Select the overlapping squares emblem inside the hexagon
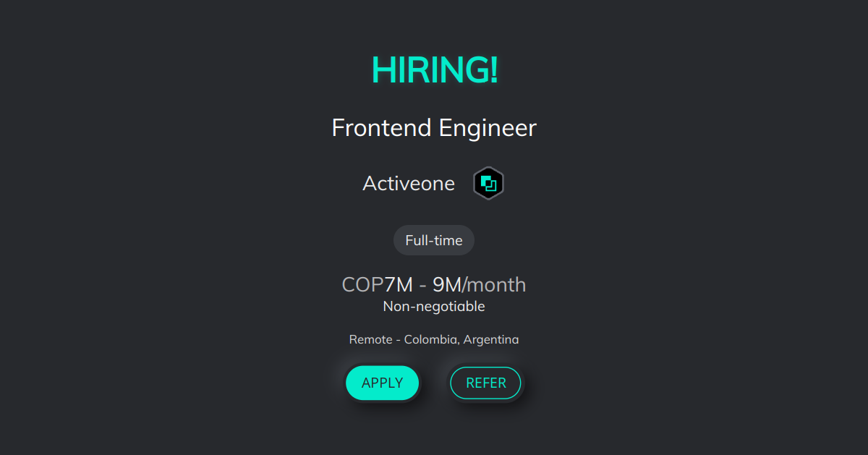Viewport: 868px width, 455px height. (488, 182)
